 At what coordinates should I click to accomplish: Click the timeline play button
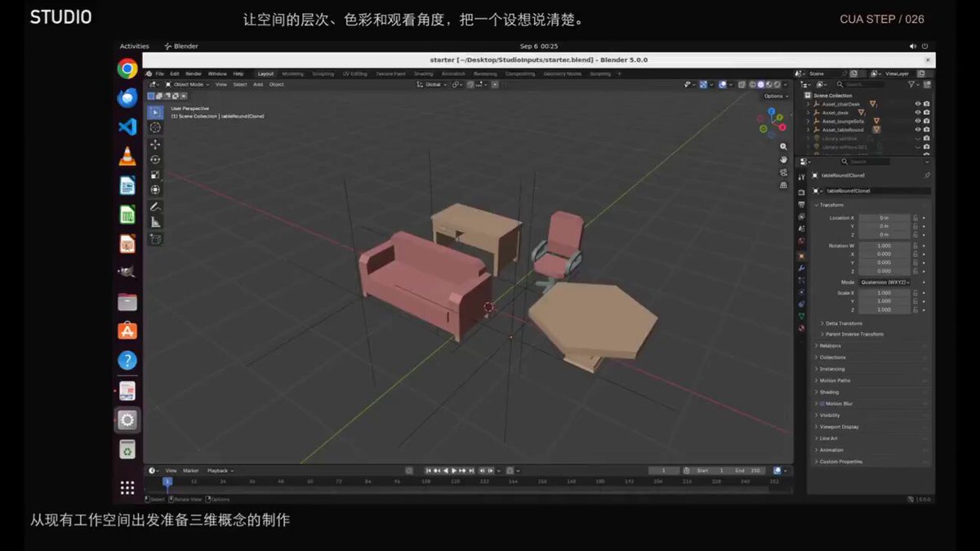(455, 470)
